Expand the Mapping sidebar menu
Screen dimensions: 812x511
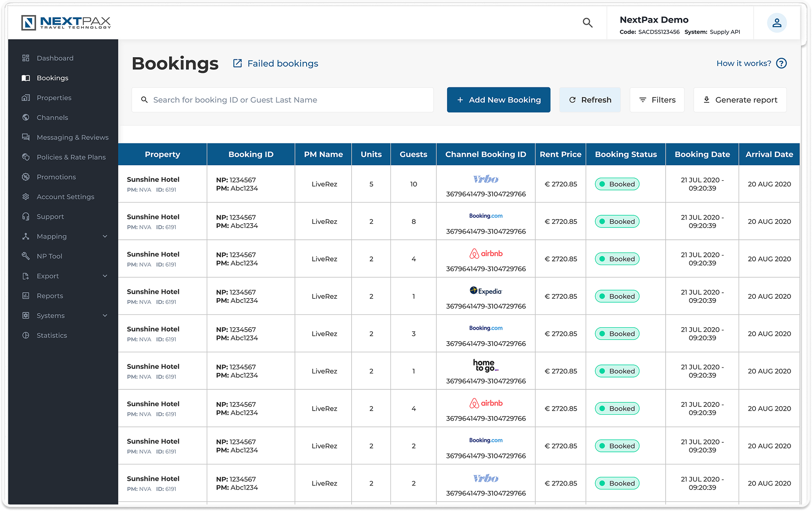click(x=105, y=236)
